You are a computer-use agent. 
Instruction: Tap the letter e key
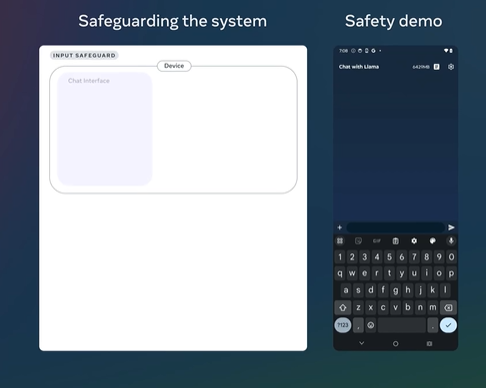click(x=365, y=273)
